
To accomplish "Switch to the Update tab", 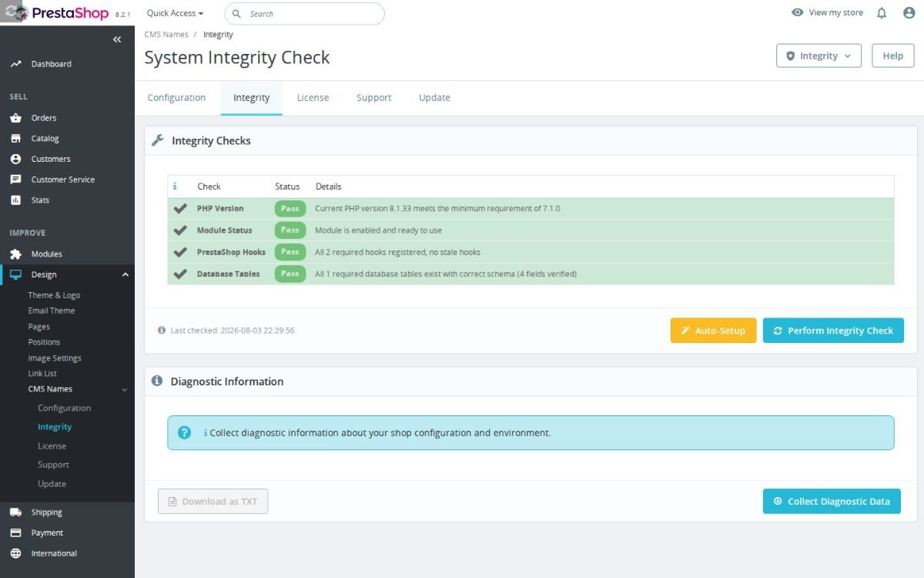I will (x=434, y=98).
